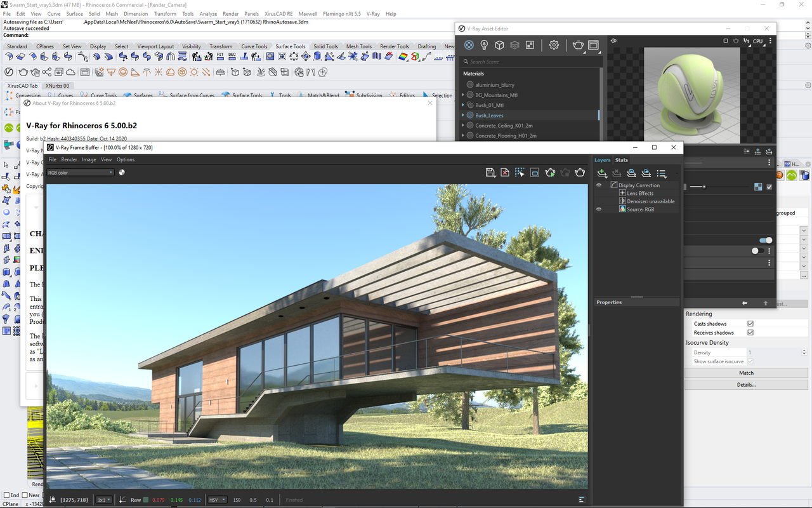Open the Textures category in Asset Editor

(x=530, y=45)
